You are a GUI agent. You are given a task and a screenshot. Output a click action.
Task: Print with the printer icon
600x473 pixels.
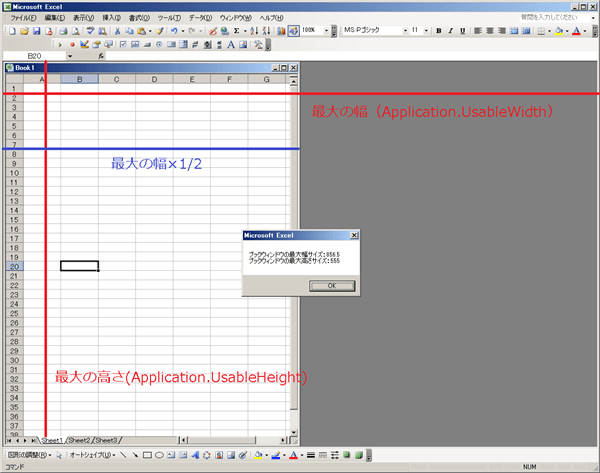(x=64, y=31)
